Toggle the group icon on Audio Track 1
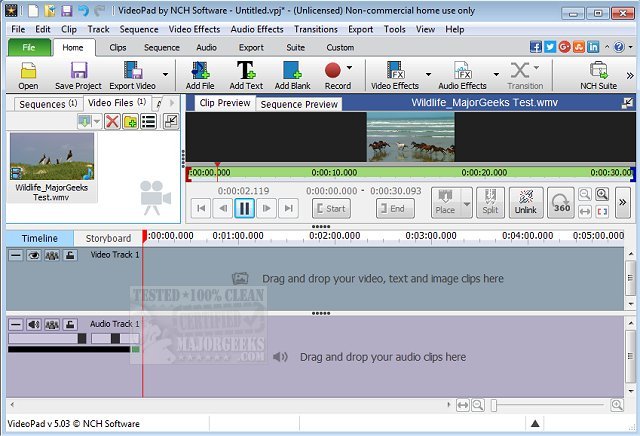 [x=52, y=325]
